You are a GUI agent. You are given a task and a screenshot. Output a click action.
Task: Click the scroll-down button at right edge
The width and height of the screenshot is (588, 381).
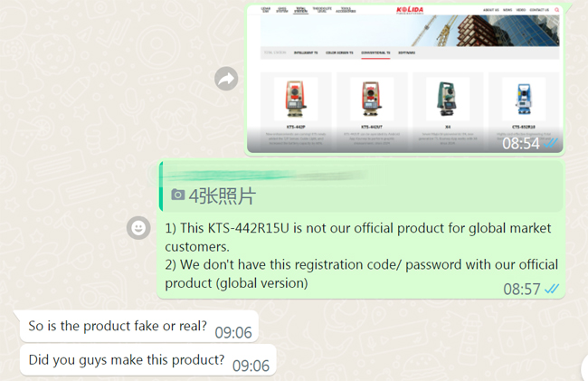[584, 367]
